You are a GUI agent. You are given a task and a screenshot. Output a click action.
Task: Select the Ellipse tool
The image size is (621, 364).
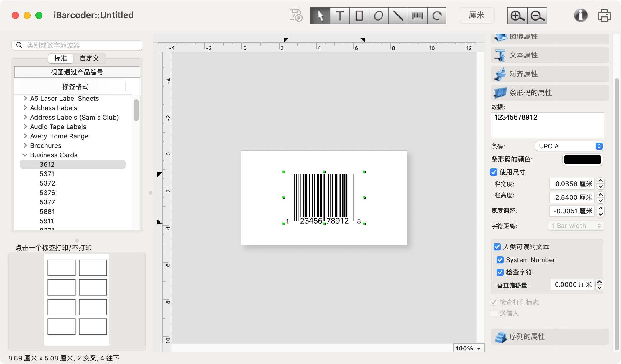[x=379, y=16]
